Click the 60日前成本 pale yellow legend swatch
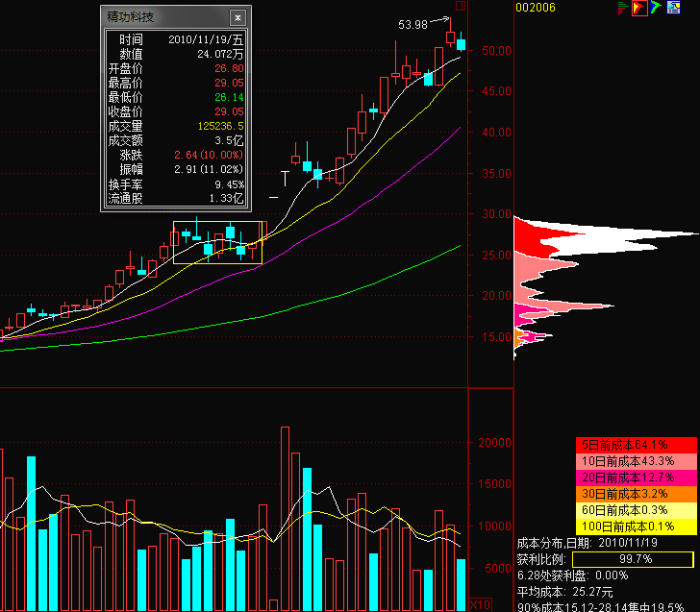 point(637,510)
